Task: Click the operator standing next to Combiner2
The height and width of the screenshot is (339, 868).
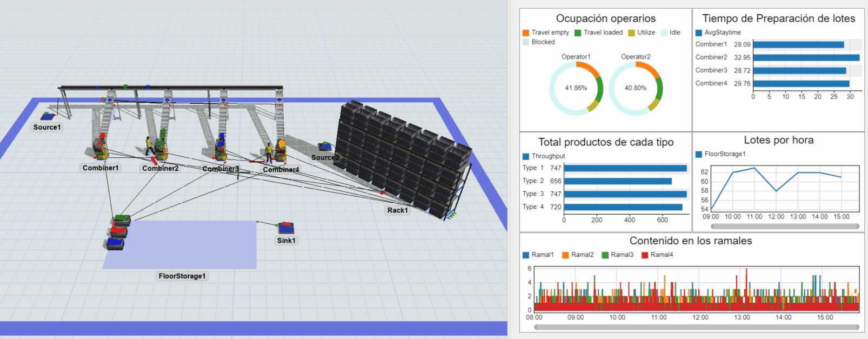Action: [149, 146]
